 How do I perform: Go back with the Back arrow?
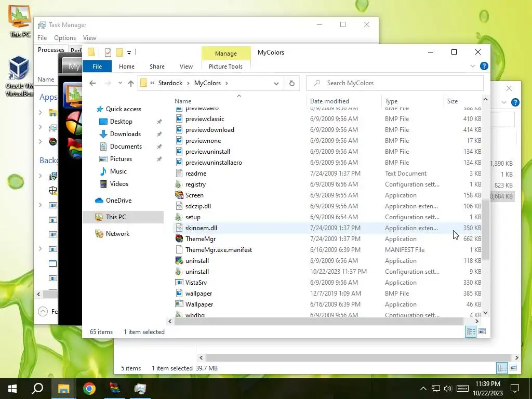[92, 83]
